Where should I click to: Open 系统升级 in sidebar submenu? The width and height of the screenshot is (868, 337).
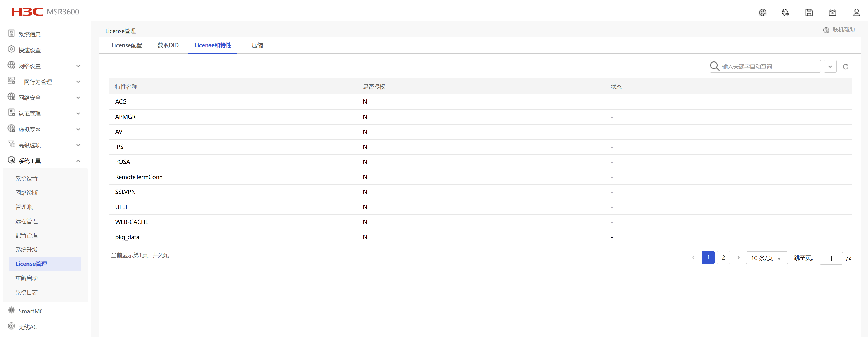26,250
